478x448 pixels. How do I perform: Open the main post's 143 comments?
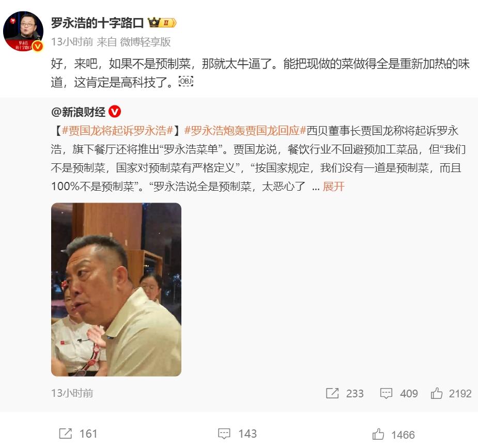pos(238,434)
